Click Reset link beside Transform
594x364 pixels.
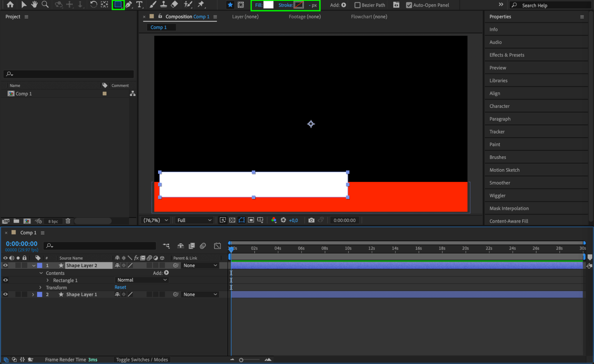click(120, 287)
